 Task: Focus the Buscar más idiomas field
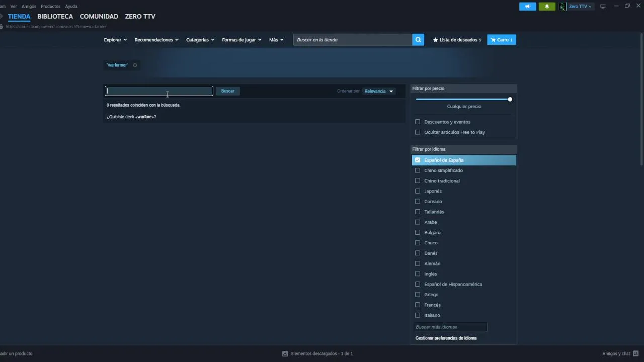450,327
